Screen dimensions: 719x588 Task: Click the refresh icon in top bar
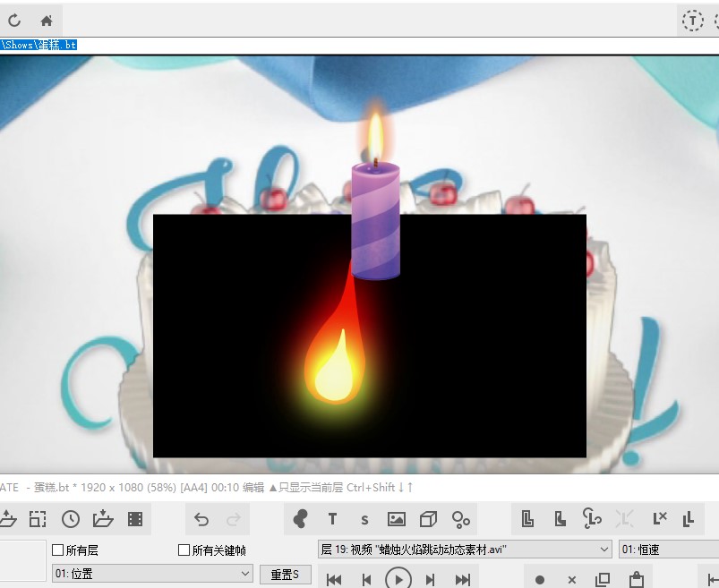click(14, 21)
